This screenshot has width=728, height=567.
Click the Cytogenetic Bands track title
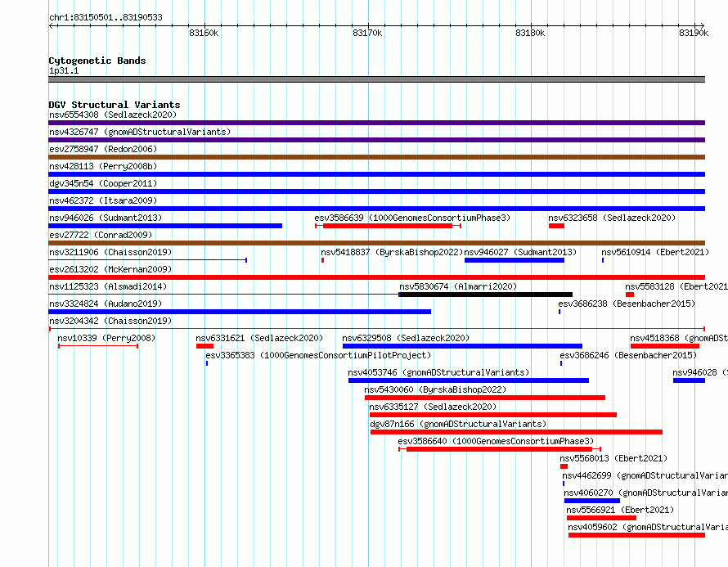[x=97, y=61]
